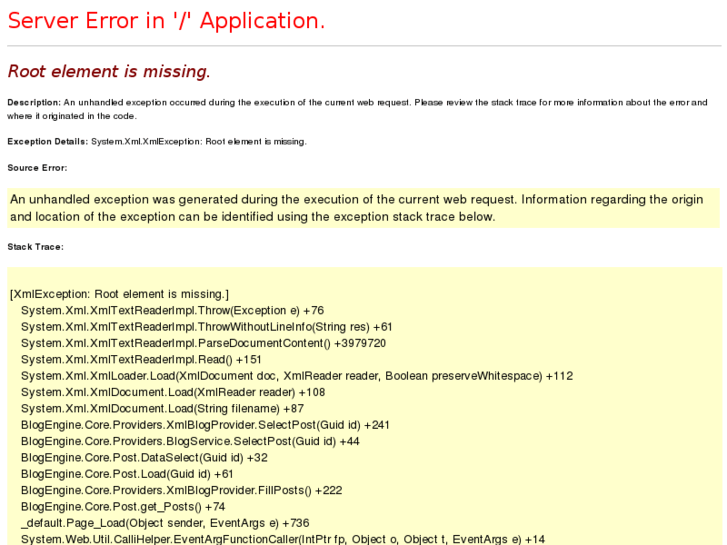The width and height of the screenshot is (727, 545).
Task: Click 'Post.Load(Guid id) +61' line
Action: [127, 474]
